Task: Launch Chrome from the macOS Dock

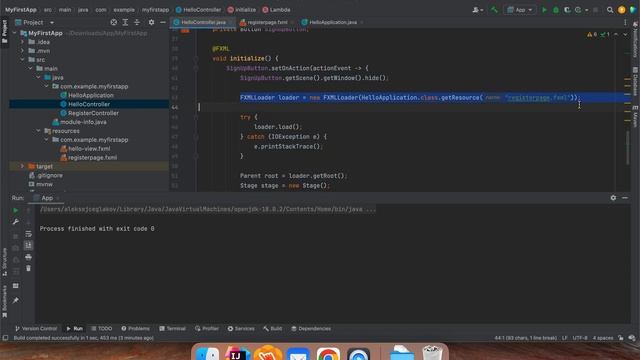Action: 328,354
